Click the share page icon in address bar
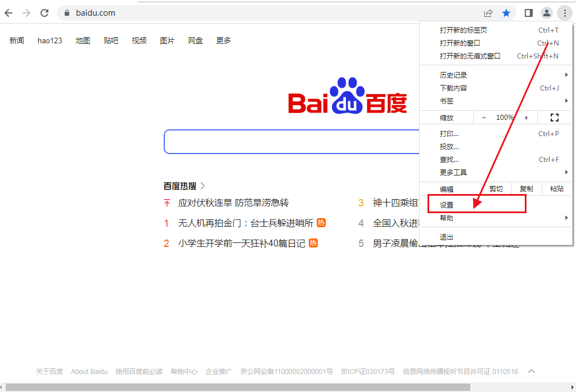Viewport: 576px width, 392px height. pyautogui.click(x=488, y=13)
